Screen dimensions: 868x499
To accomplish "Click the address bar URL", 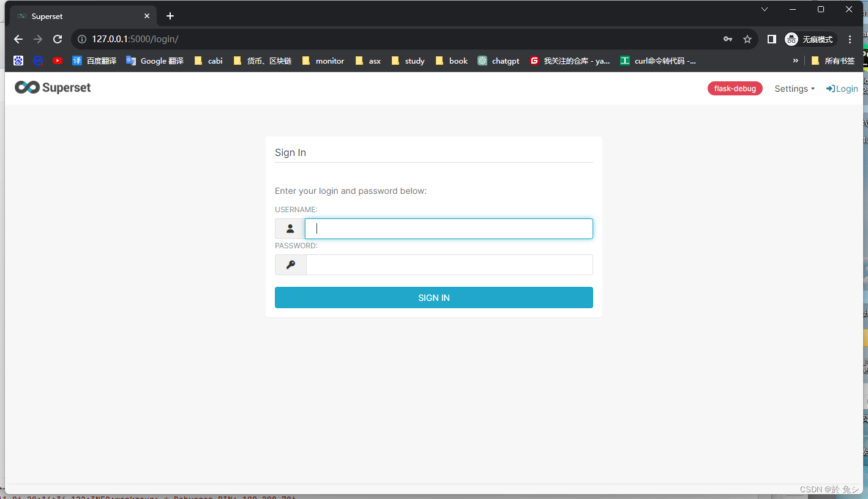I will pos(135,39).
